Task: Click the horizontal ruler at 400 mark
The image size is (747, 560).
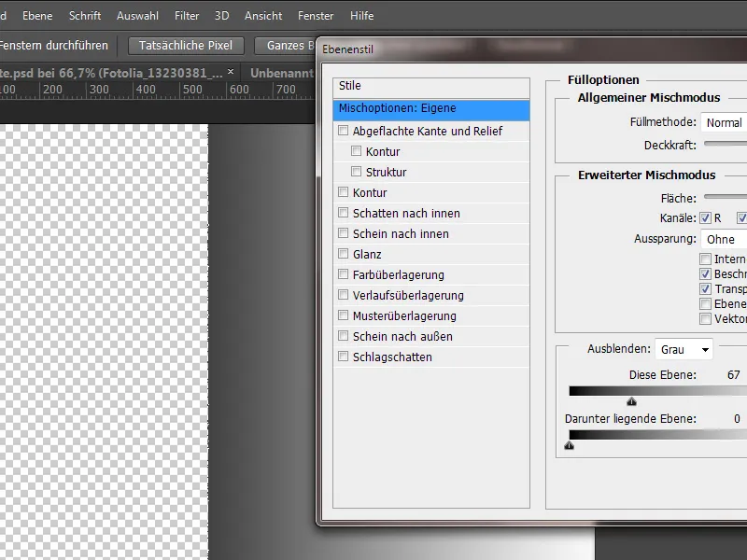Action: [146, 90]
